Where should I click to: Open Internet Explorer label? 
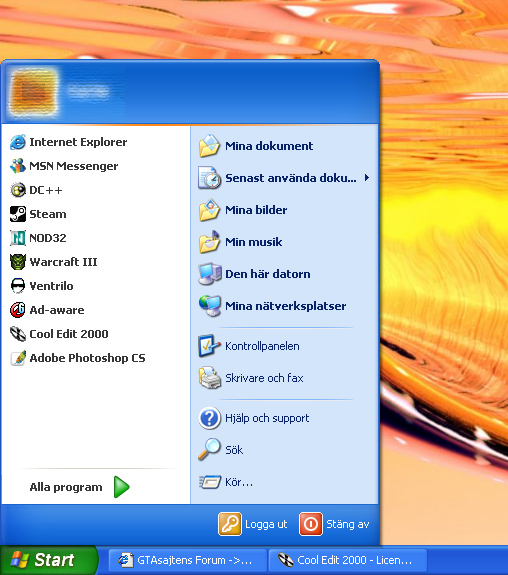pos(78,142)
